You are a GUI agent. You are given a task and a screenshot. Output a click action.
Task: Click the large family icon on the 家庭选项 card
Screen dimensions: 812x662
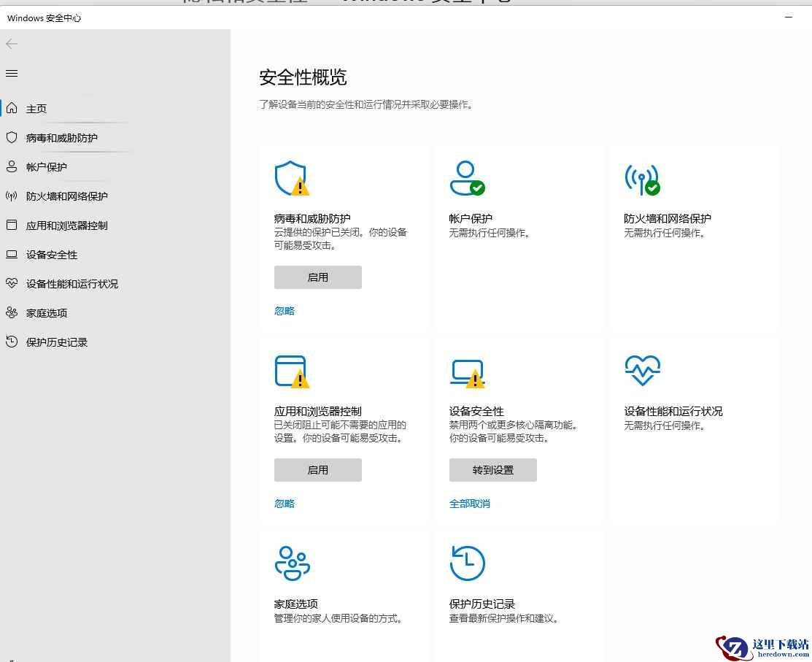pyautogui.click(x=292, y=563)
